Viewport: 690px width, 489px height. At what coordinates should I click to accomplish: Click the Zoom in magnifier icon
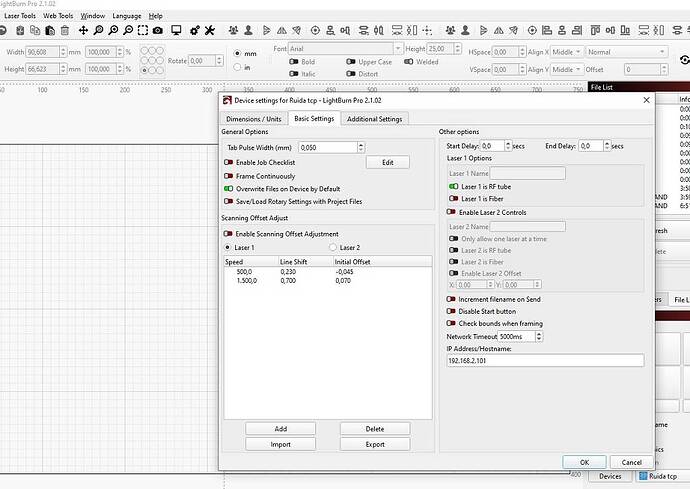[x=114, y=30]
